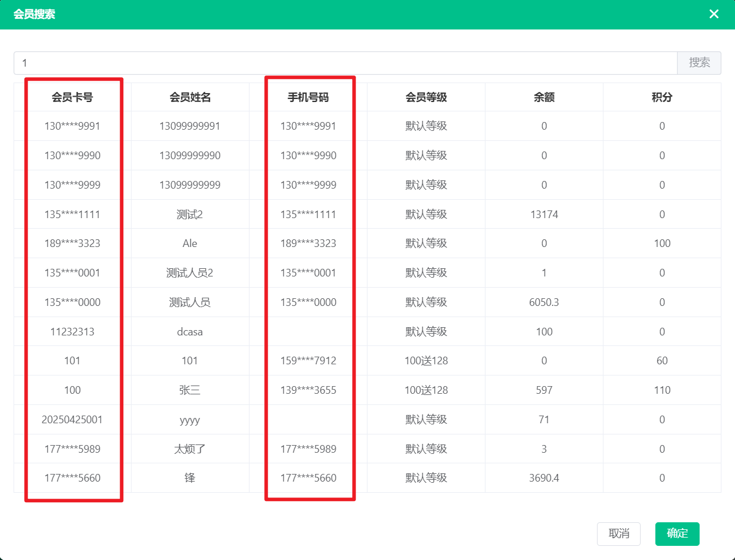Image resolution: width=735 pixels, height=560 pixels.
Task: Click the 积分 column header
Action: tap(662, 97)
